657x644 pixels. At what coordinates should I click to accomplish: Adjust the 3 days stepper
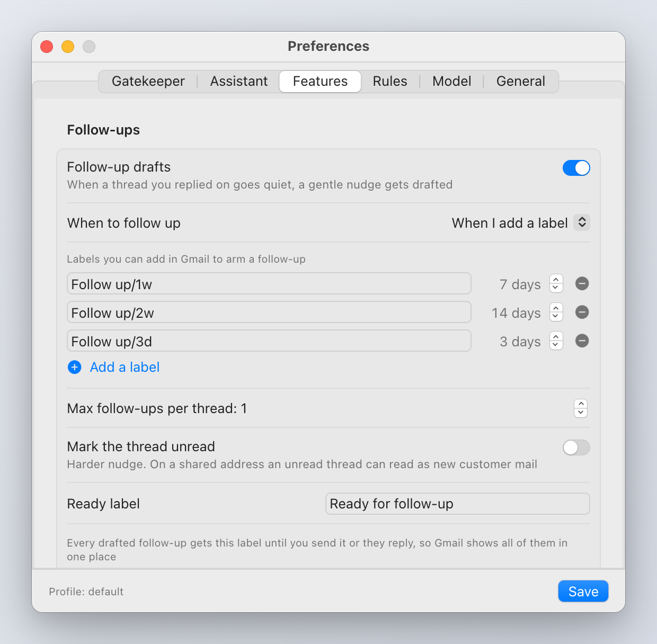556,341
